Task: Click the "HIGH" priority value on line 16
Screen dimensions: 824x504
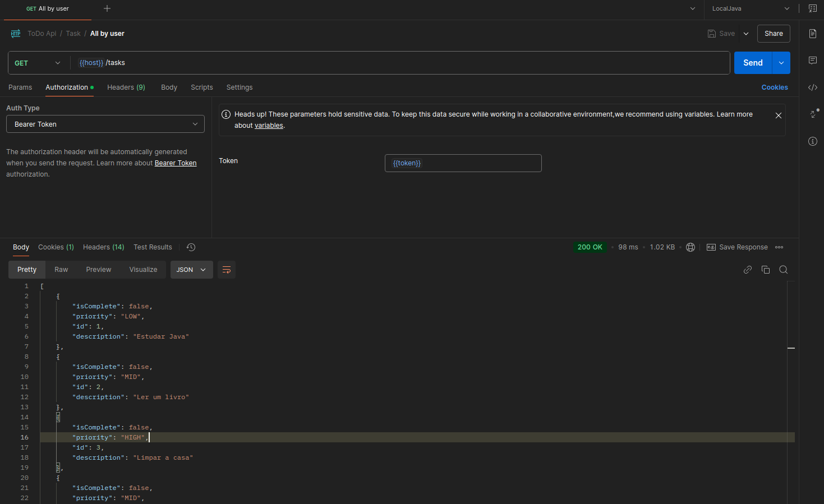Action: click(x=133, y=437)
